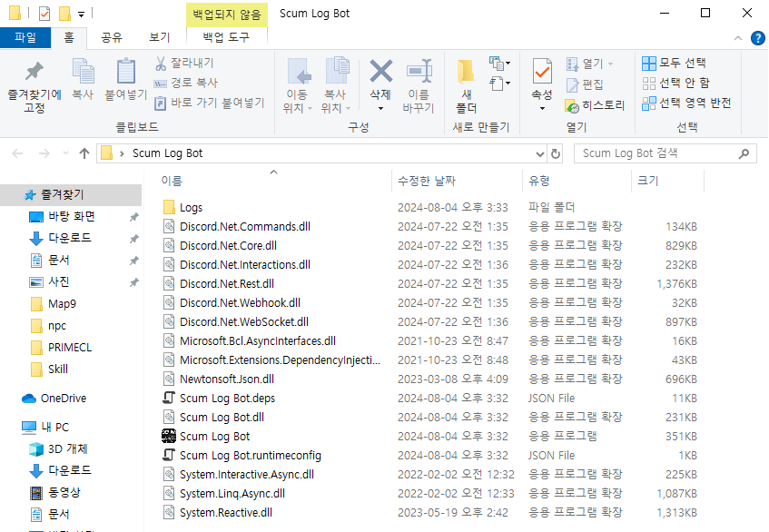Click the Back navigation arrow

[17, 153]
